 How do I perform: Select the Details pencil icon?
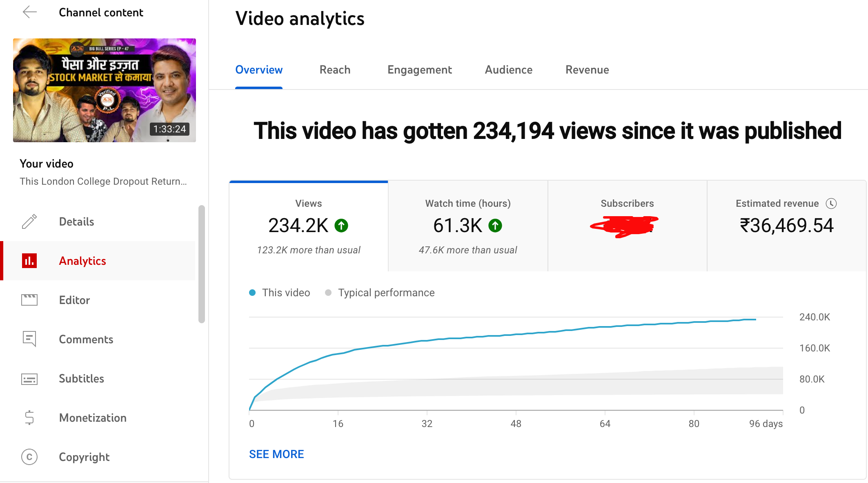[x=29, y=221]
